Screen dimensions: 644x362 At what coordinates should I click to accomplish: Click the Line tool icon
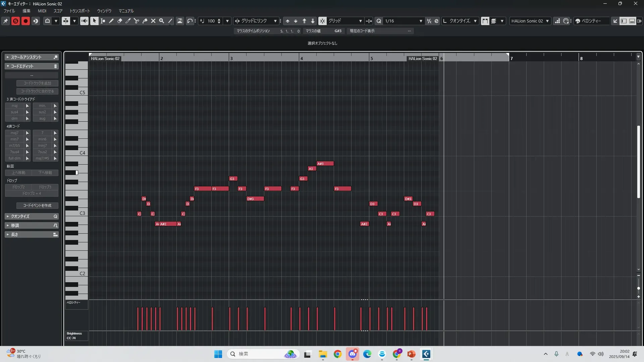tap(170, 21)
